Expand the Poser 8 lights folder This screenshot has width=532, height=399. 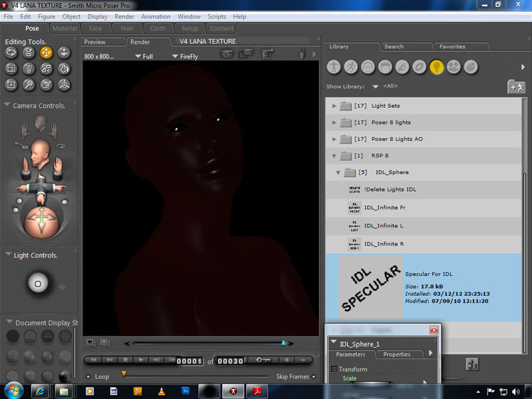pos(334,122)
